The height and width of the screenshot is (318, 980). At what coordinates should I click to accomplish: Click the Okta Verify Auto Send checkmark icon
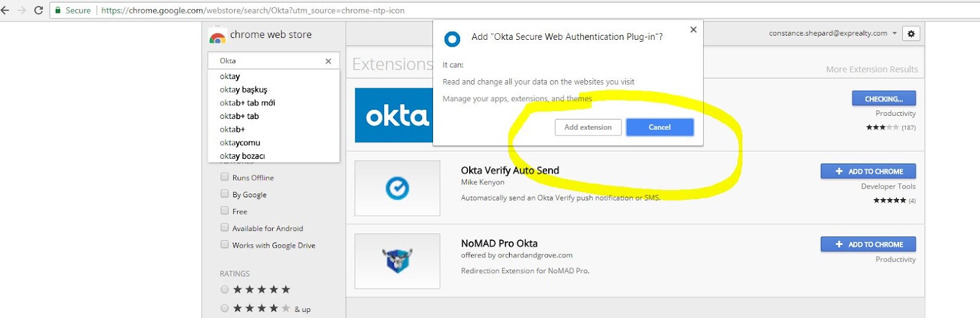tap(398, 188)
